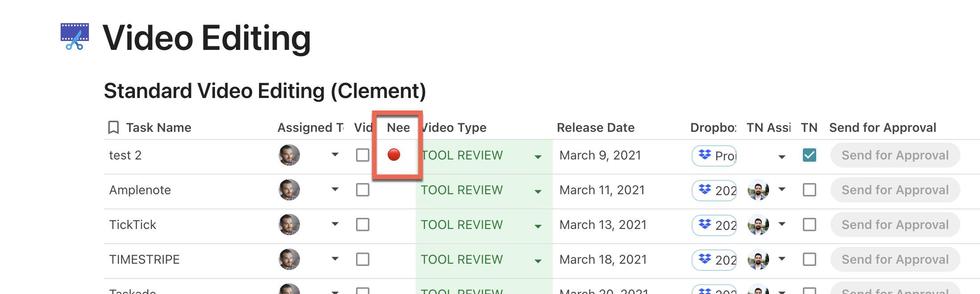Click the red dot in test 2 row
The width and height of the screenshot is (980, 294).
coord(394,155)
